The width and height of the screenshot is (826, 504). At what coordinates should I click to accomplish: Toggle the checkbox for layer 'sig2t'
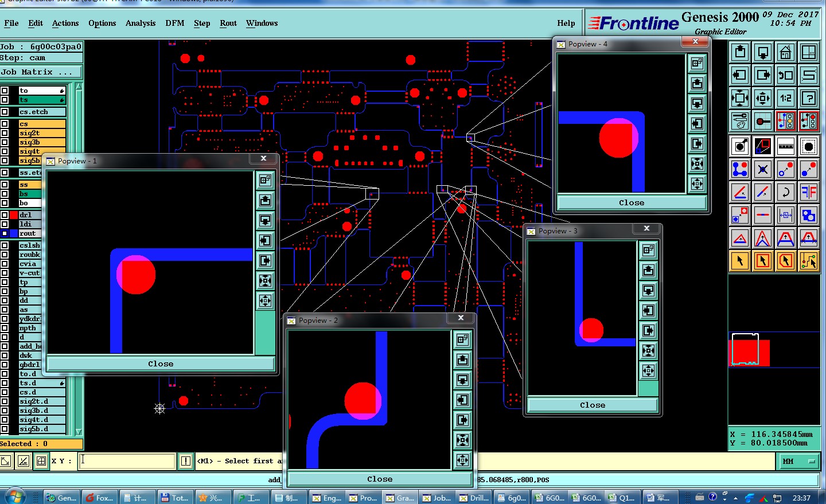point(5,133)
